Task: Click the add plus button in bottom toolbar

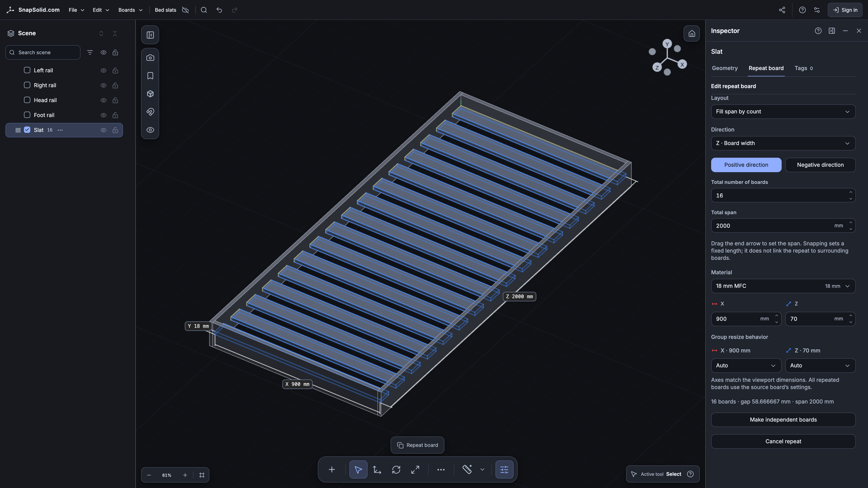Action: pyautogui.click(x=332, y=469)
